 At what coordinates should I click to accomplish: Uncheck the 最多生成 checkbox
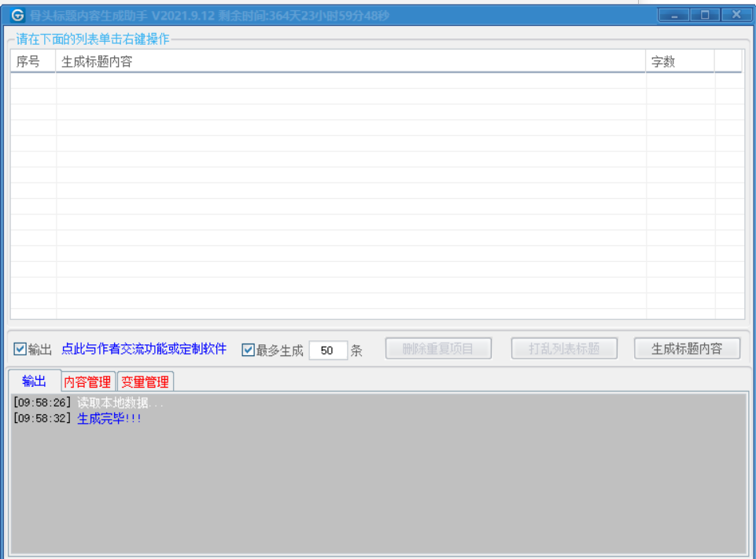click(249, 350)
